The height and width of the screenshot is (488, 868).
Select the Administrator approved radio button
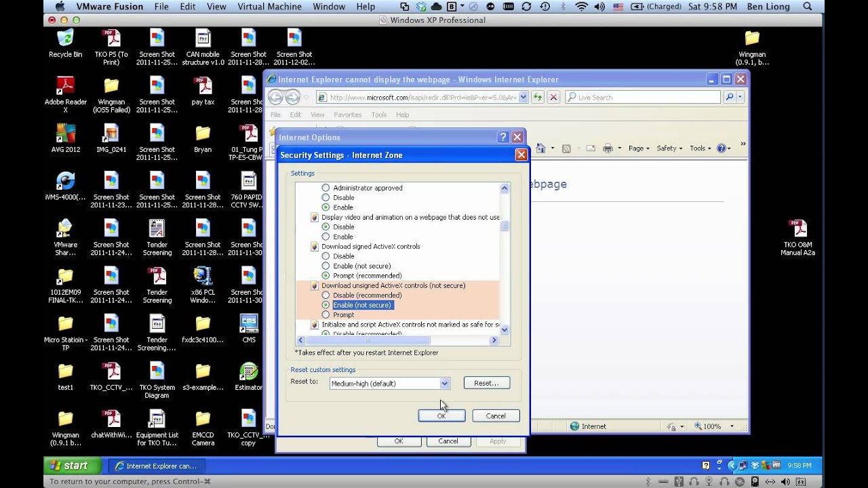[325, 188]
